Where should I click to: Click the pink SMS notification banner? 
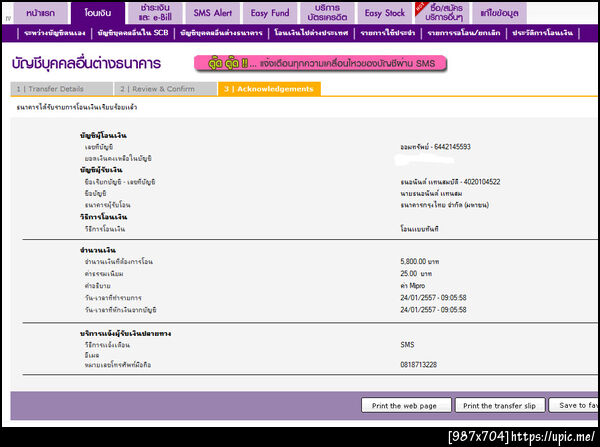pyautogui.click(x=321, y=63)
